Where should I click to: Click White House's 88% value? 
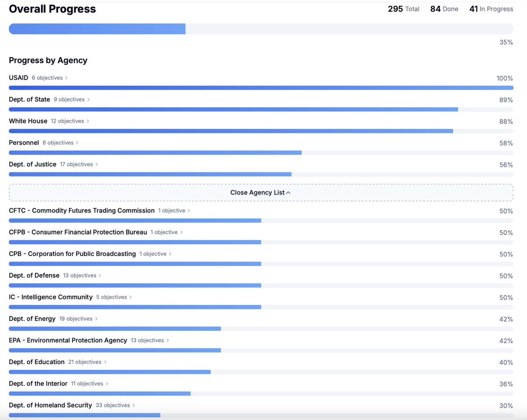506,121
